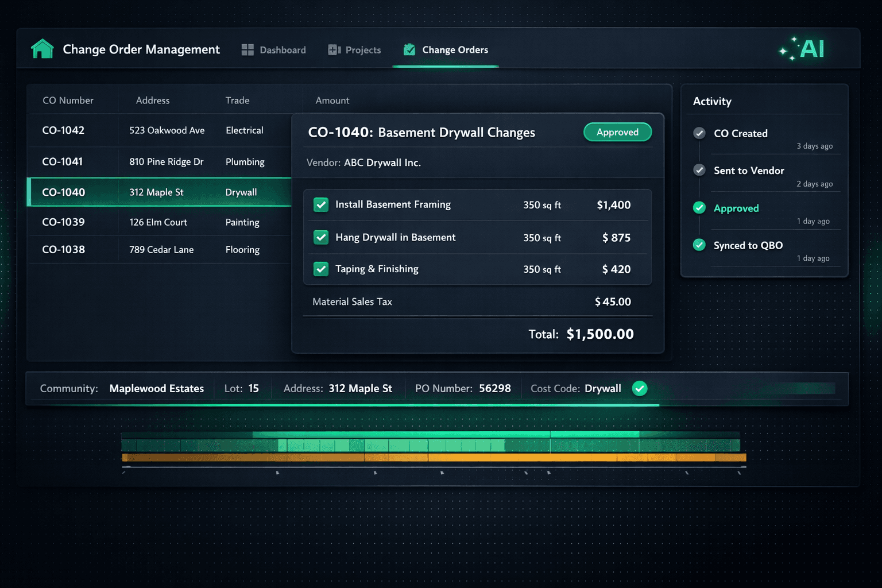Image resolution: width=882 pixels, height=588 pixels.
Task: Click the CO-1040: Basement Drywall Changes heading
Action: click(x=421, y=133)
